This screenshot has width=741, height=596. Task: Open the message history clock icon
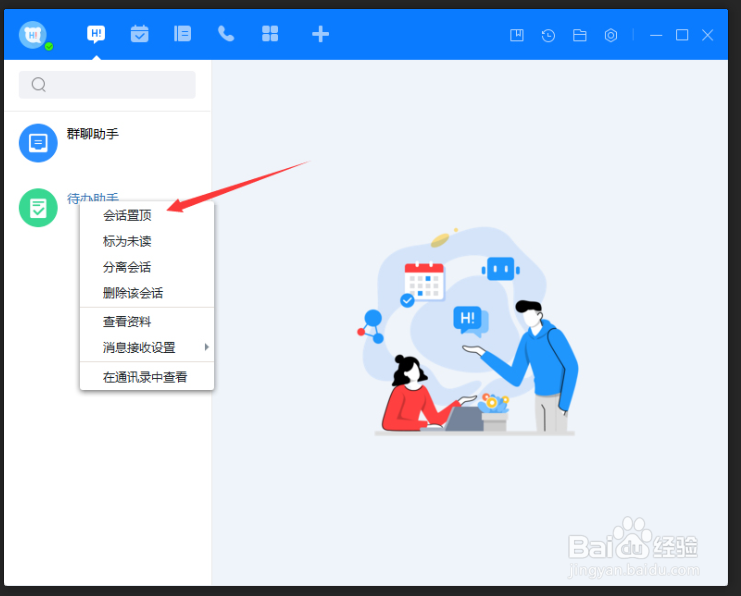[548, 35]
